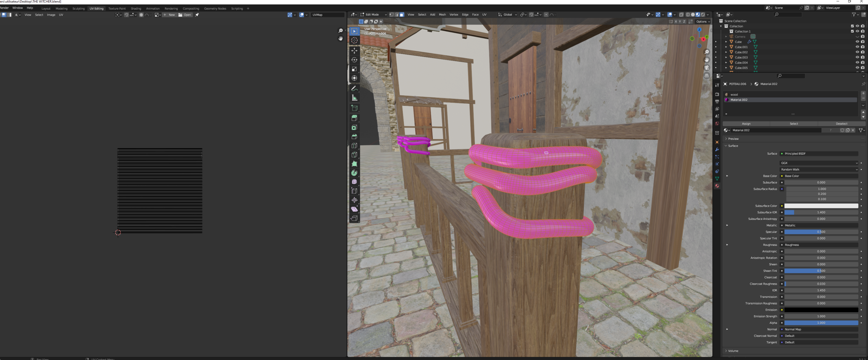868x360 pixels.
Task: Disable rendering for Cube.004 via camera icon
Action: (863, 62)
